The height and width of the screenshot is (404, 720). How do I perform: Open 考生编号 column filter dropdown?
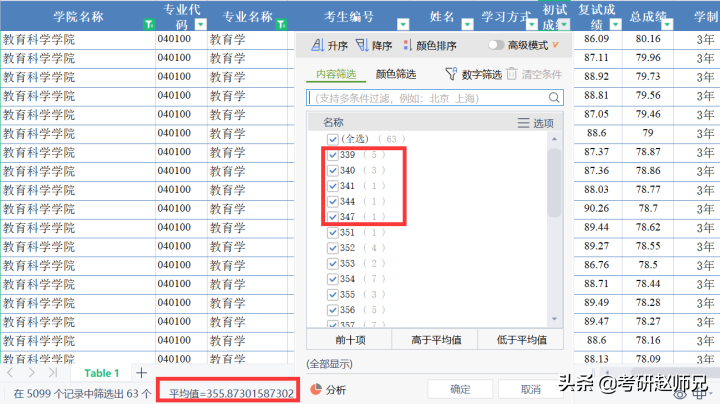click(x=403, y=24)
